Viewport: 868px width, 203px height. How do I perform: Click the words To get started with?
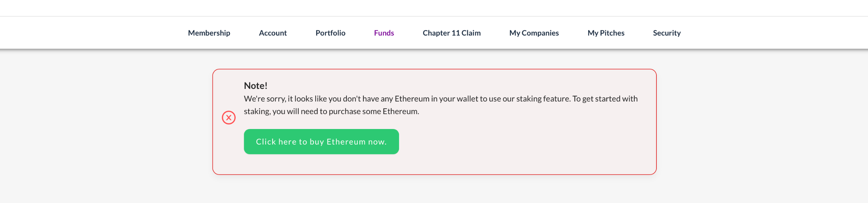coord(605,99)
